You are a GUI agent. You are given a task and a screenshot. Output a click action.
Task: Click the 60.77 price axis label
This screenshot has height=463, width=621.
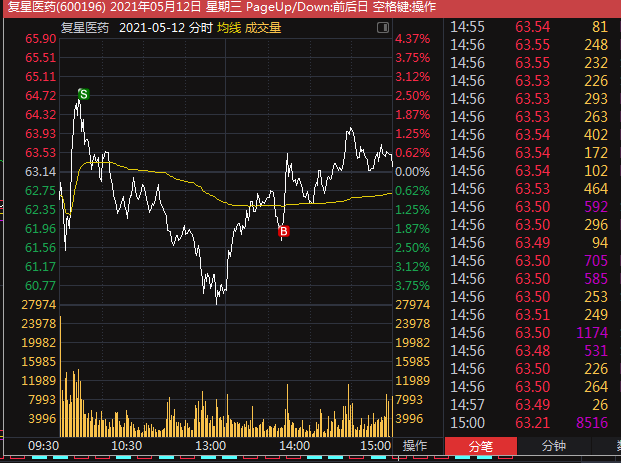40,286
